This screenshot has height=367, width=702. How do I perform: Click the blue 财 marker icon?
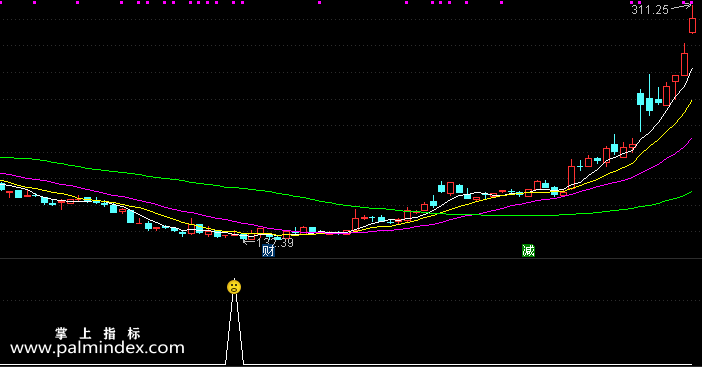(268, 251)
